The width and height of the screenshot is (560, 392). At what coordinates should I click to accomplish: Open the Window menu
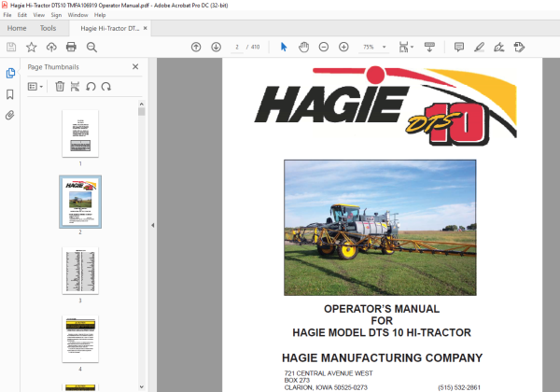click(x=77, y=15)
